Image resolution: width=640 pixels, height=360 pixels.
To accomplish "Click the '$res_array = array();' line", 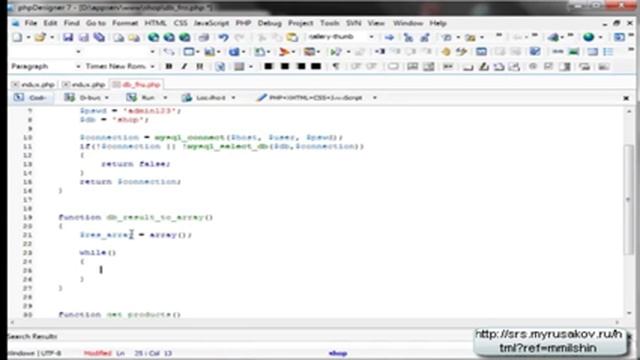I will 136,235.
